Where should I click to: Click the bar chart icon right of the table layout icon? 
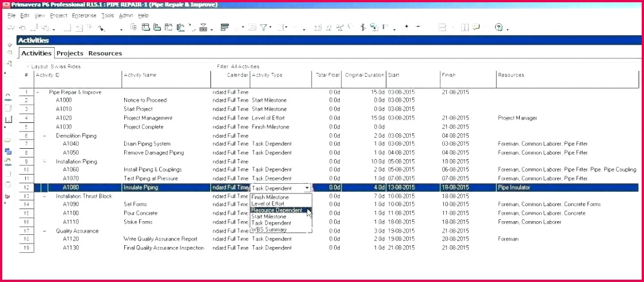pos(157,28)
